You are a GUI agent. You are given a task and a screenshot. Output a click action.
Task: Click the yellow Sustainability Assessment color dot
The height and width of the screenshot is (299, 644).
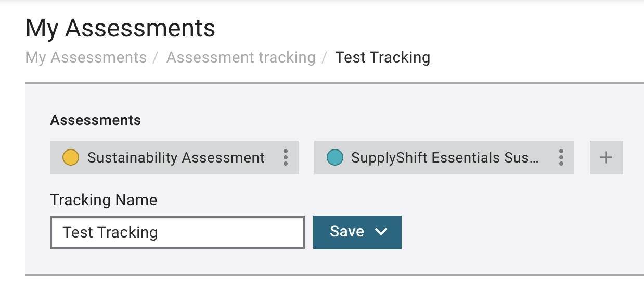pos(70,157)
